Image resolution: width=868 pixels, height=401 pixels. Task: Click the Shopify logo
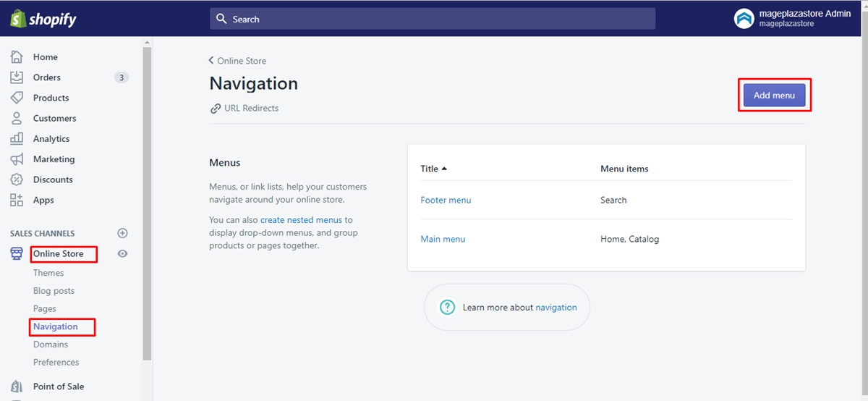(x=43, y=19)
